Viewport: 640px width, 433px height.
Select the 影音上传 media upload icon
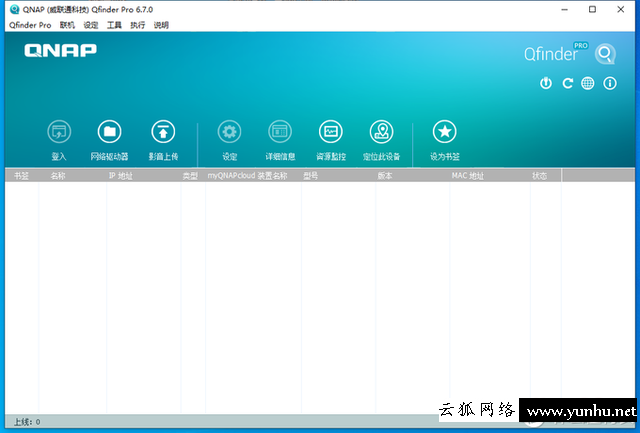tap(163, 132)
